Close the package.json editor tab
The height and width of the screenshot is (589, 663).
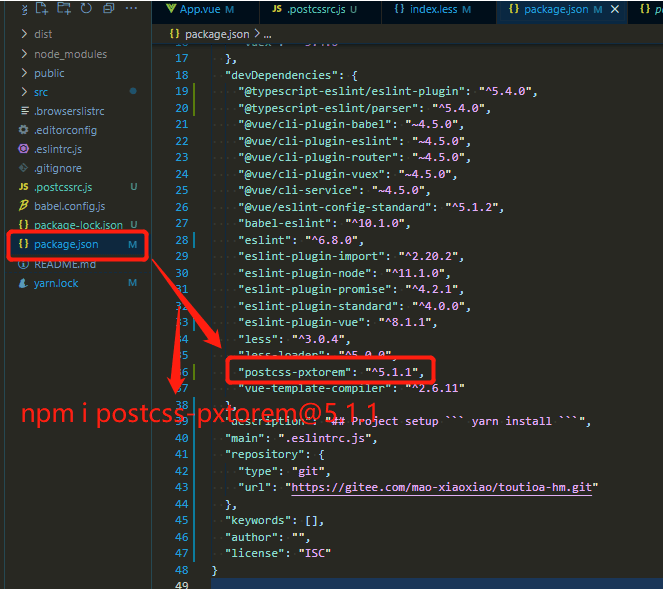coord(615,9)
